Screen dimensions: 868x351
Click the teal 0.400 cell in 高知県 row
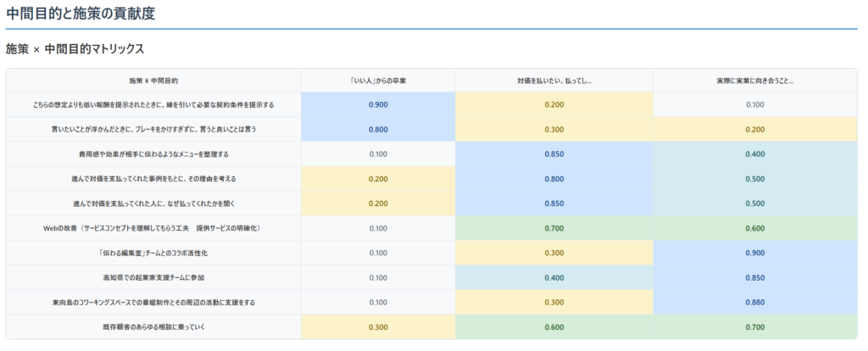(x=554, y=277)
